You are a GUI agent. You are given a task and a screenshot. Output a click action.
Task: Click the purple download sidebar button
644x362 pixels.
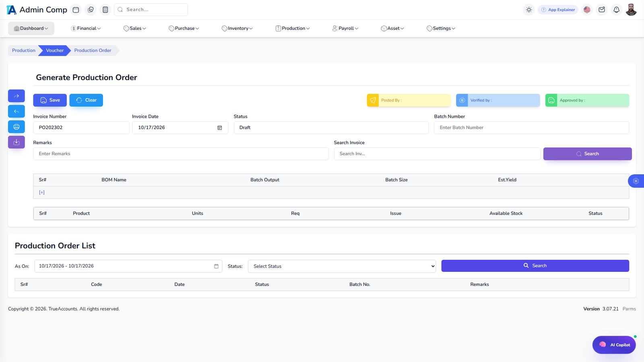(x=17, y=142)
